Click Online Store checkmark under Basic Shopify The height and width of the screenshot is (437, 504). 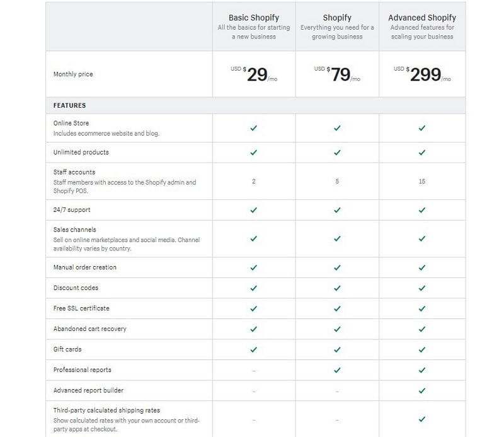click(254, 128)
